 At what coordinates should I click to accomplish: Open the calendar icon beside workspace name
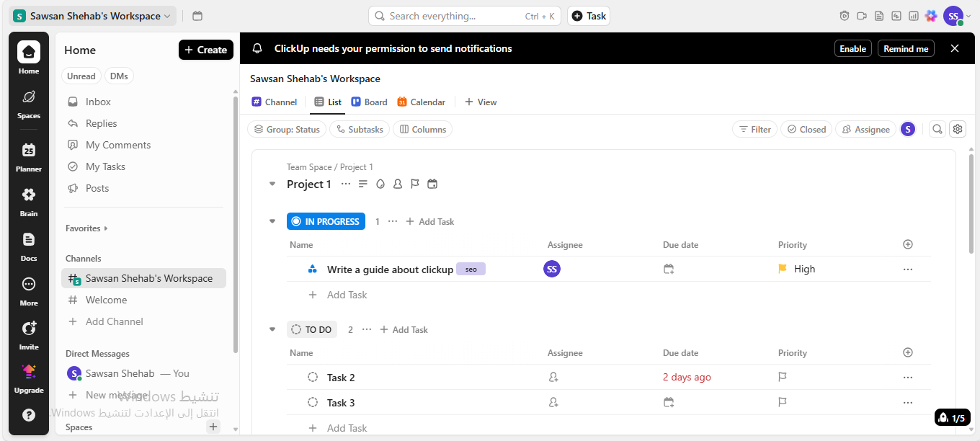[197, 16]
